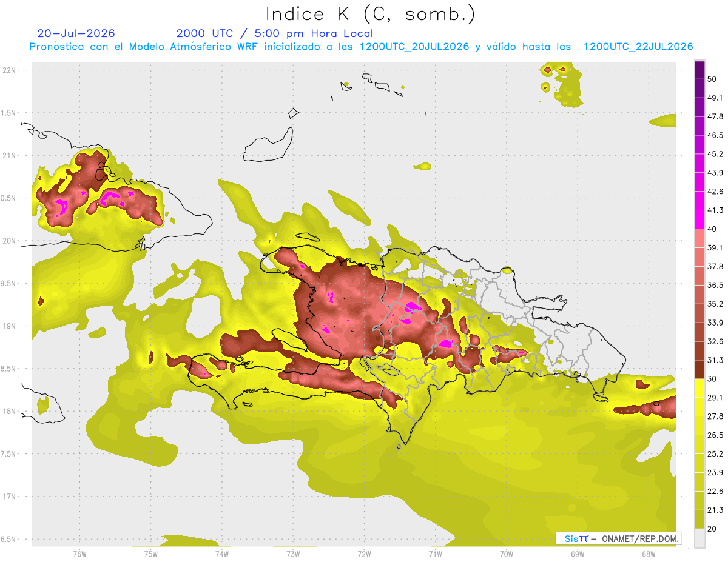The image size is (728, 562).
Task: Click the "Indice K (C, somb.)" title
Action: click(x=371, y=15)
